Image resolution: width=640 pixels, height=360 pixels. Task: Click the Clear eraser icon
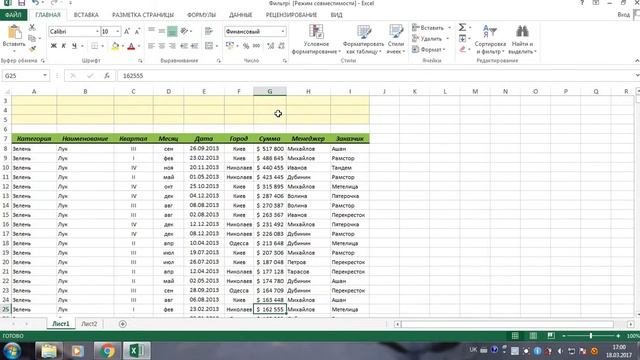coord(462,49)
